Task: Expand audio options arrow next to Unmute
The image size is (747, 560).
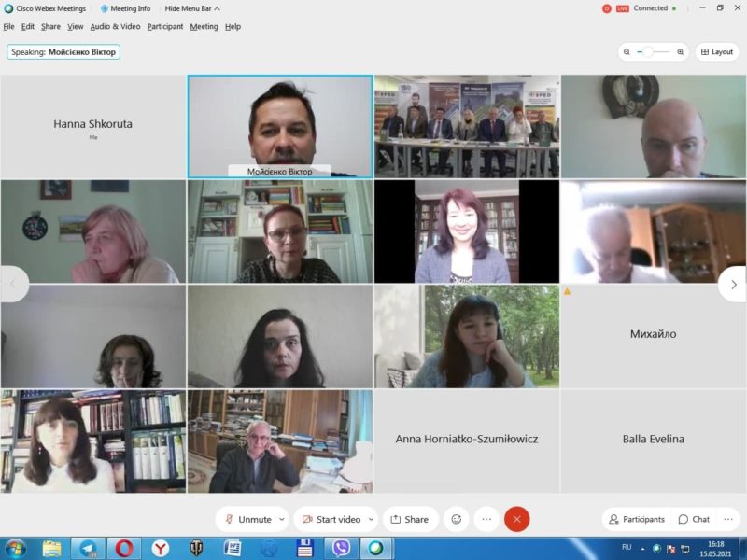Action: [282, 520]
